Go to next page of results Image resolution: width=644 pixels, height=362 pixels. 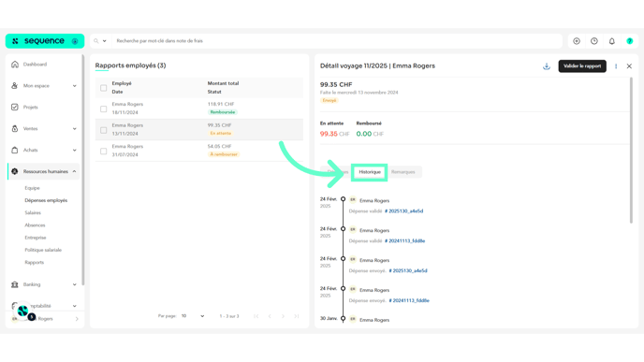pos(283,316)
